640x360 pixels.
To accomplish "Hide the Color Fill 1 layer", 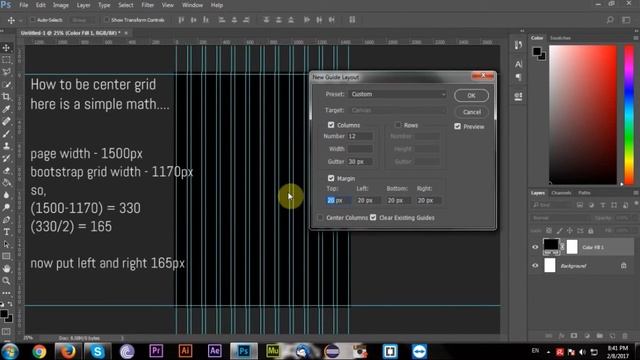I will coord(535,247).
